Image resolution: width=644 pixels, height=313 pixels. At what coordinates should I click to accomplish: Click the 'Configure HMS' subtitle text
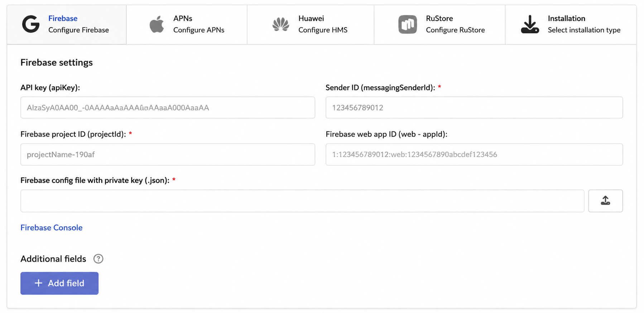coord(323,30)
